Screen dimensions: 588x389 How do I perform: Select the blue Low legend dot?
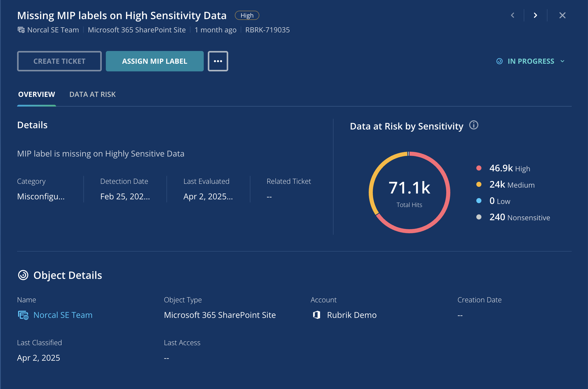[x=479, y=201]
